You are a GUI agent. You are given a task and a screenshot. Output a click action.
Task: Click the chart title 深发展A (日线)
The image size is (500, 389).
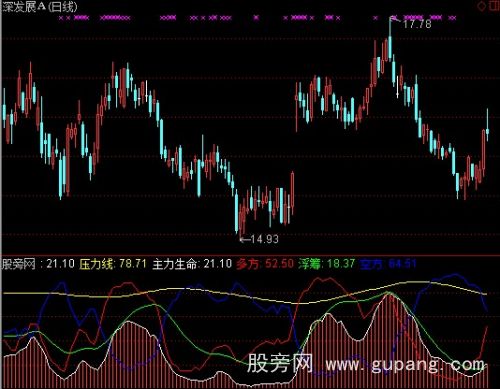pos(39,6)
